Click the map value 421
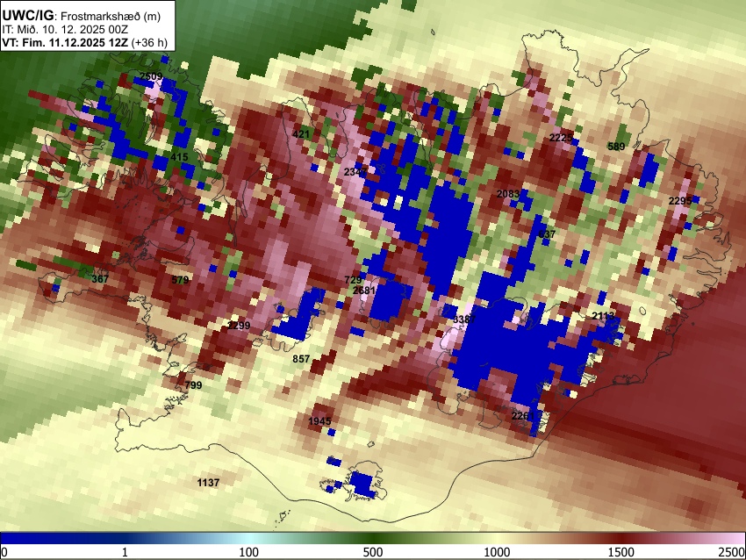The width and height of the screenshot is (746, 560). [301, 134]
